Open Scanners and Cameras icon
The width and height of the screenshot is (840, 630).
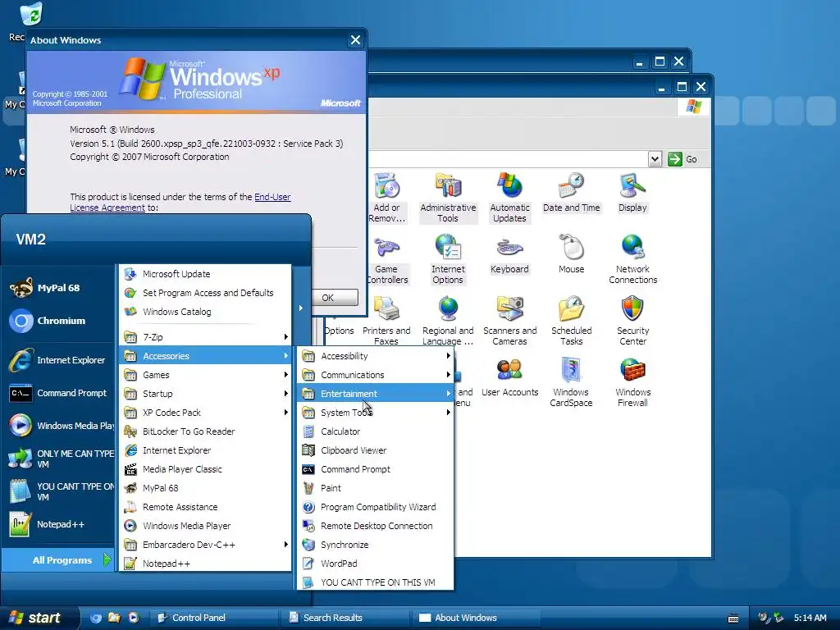click(x=509, y=321)
